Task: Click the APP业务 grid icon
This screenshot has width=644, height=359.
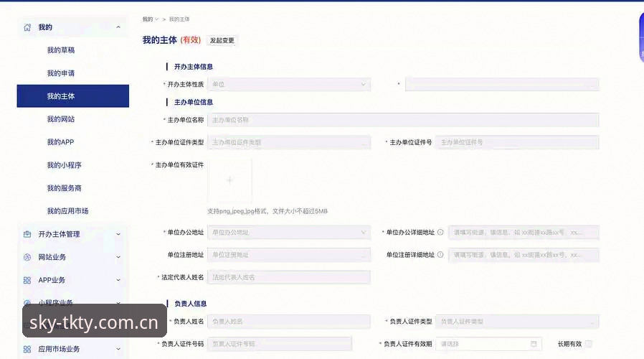Action: pos(27,280)
